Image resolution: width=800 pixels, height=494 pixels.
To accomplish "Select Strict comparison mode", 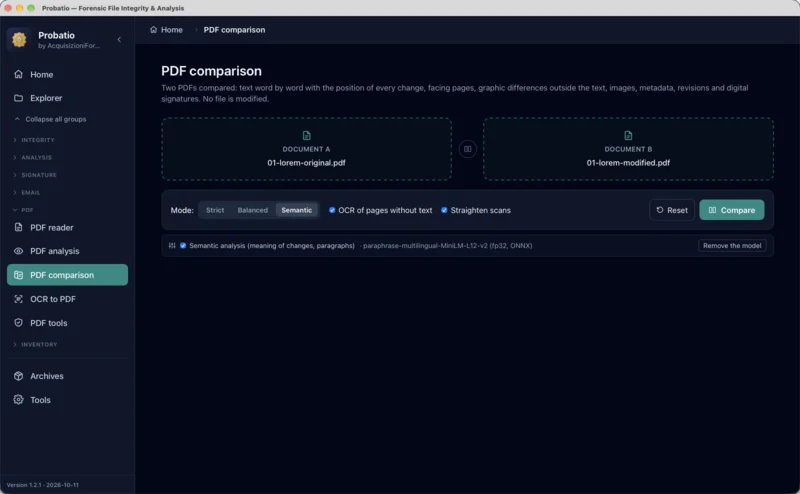I will (215, 210).
